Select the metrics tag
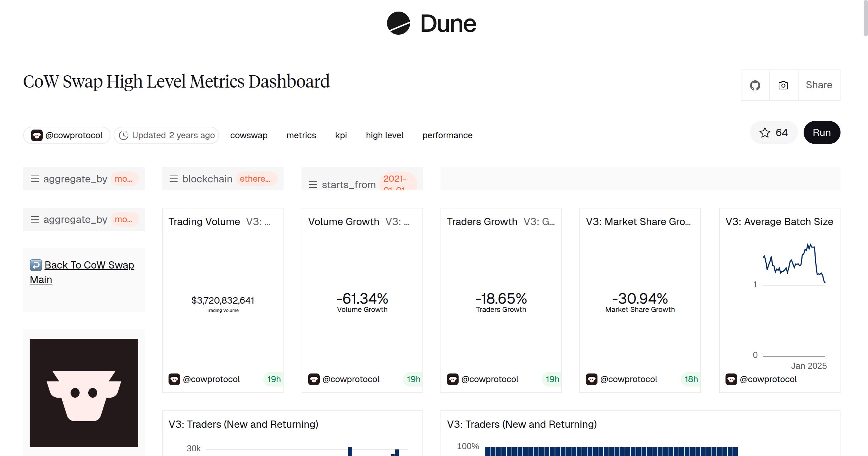 pos(301,135)
